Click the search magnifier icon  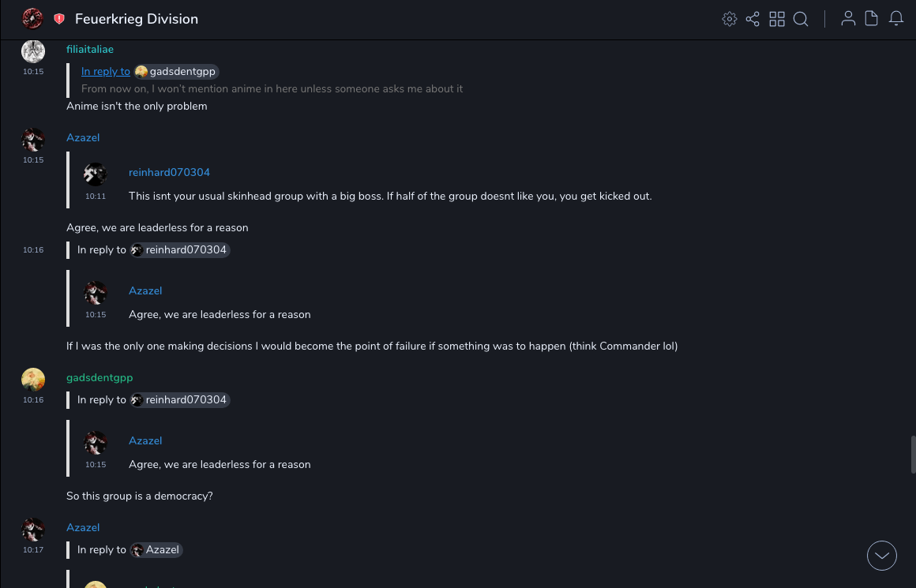pyautogui.click(x=801, y=19)
